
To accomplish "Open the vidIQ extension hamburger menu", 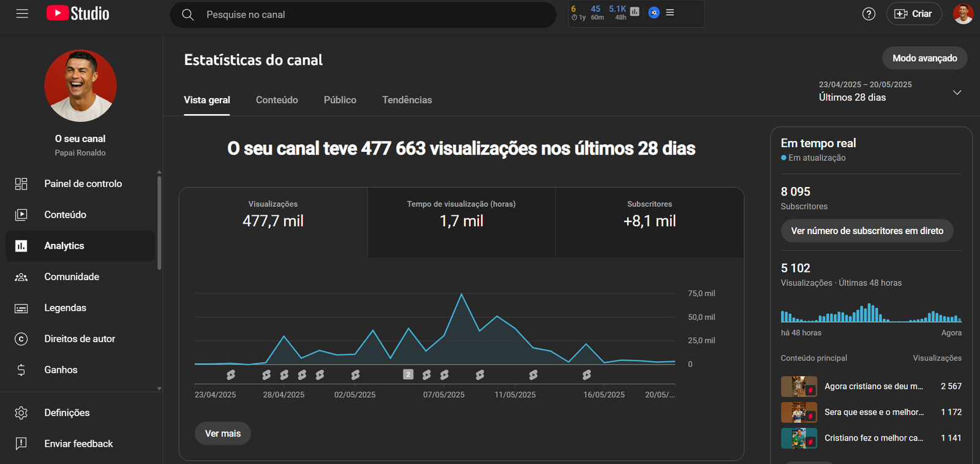I will click(x=670, y=12).
